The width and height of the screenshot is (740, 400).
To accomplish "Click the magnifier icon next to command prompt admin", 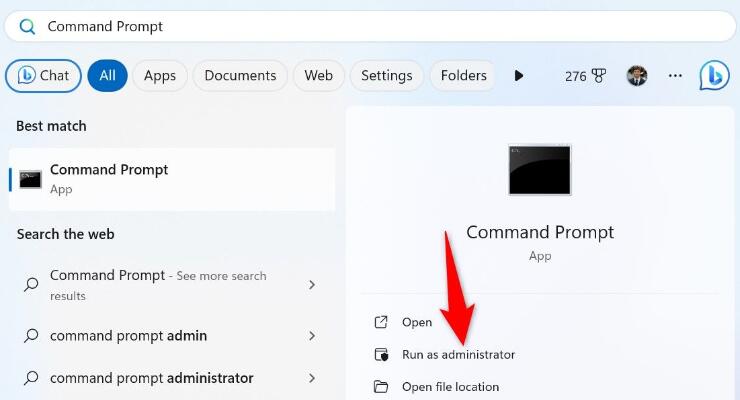I will pos(31,336).
